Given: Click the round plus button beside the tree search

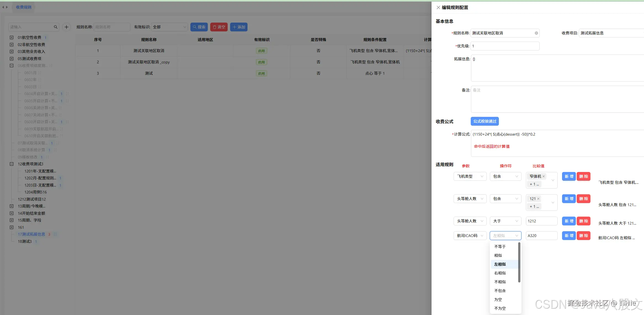Looking at the screenshot, I should coord(66,27).
